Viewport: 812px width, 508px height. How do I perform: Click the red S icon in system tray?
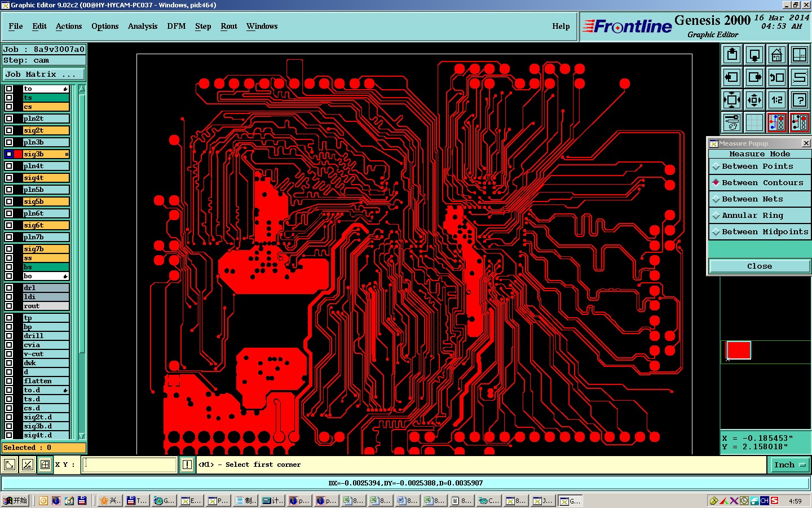point(775,501)
